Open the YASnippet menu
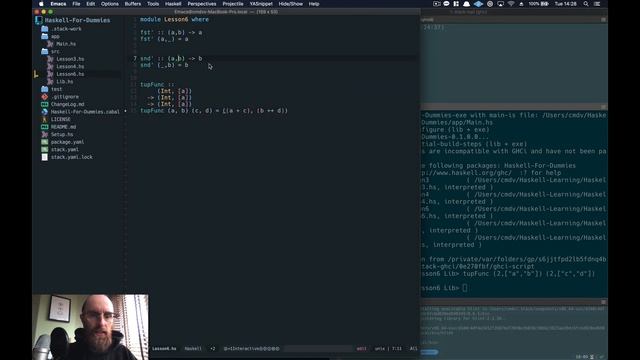640x360 pixels. (x=261, y=4)
